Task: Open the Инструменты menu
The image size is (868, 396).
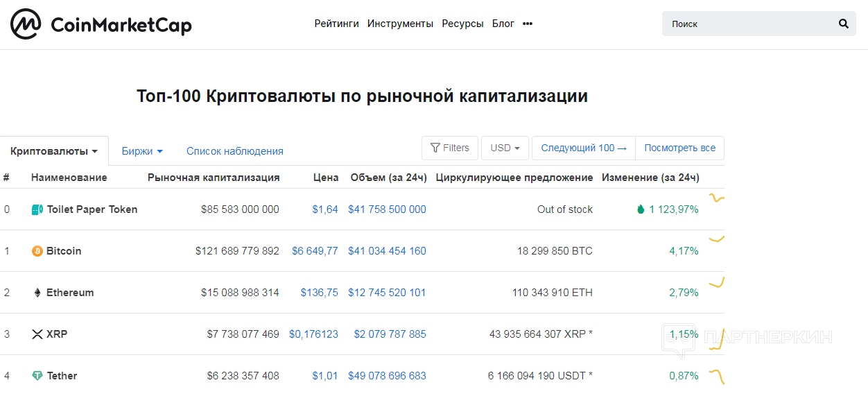Action: [400, 24]
